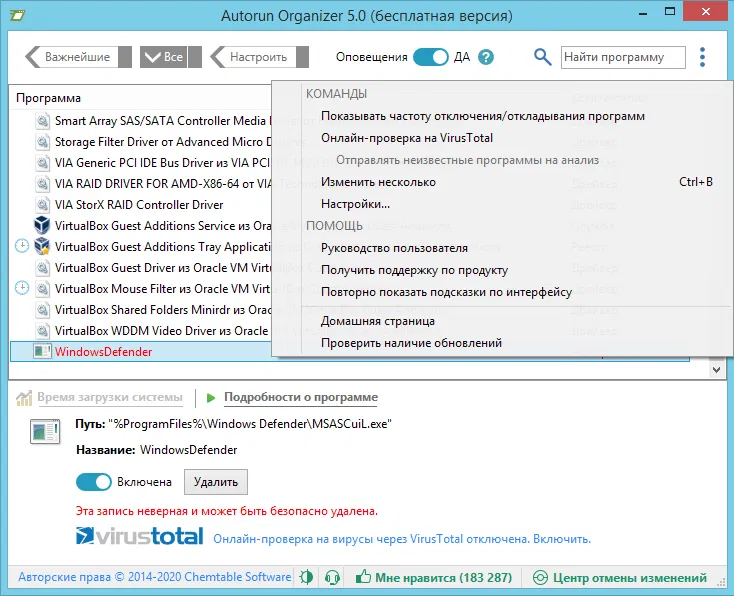Click the clock icon beside VirtualBox Guest Additions Tray

22,246
